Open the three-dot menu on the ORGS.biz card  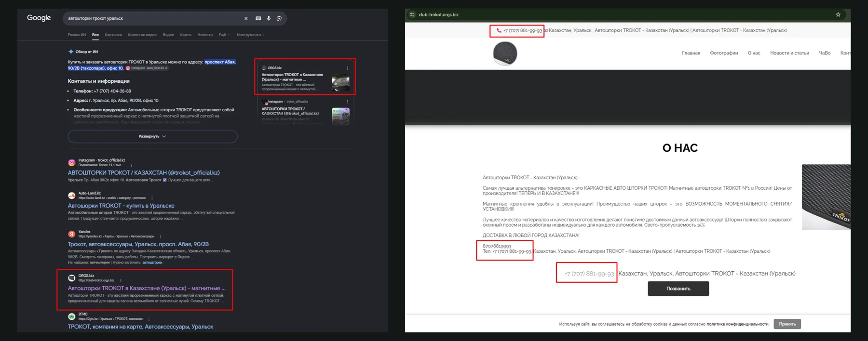pyautogui.click(x=347, y=68)
